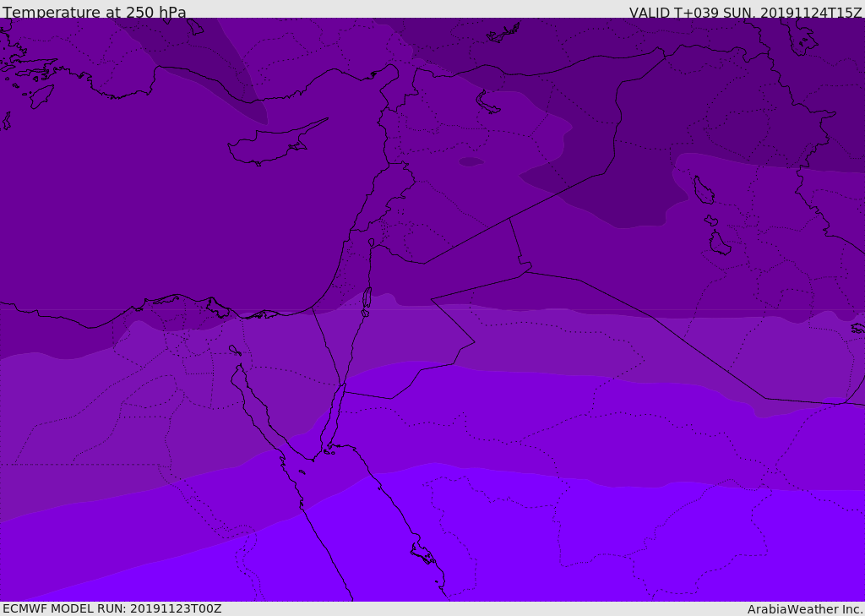Click the 'ArabiaWeather Inc' credit text
Image resolution: width=865 pixels, height=616 pixels.
pyautogui.click(x=804, y=609)
